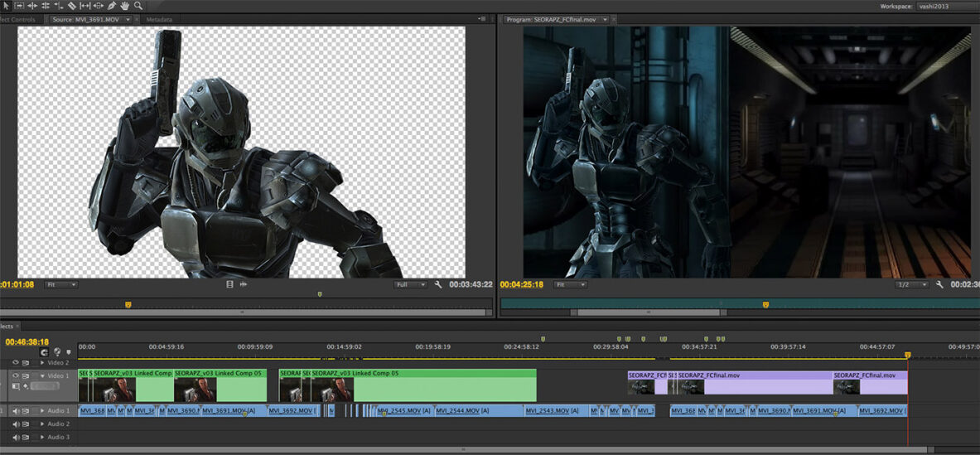The width and height of the screenshot is (980, 455).
Task: Click Video 1 set display style icon
Action: [16, 386]
